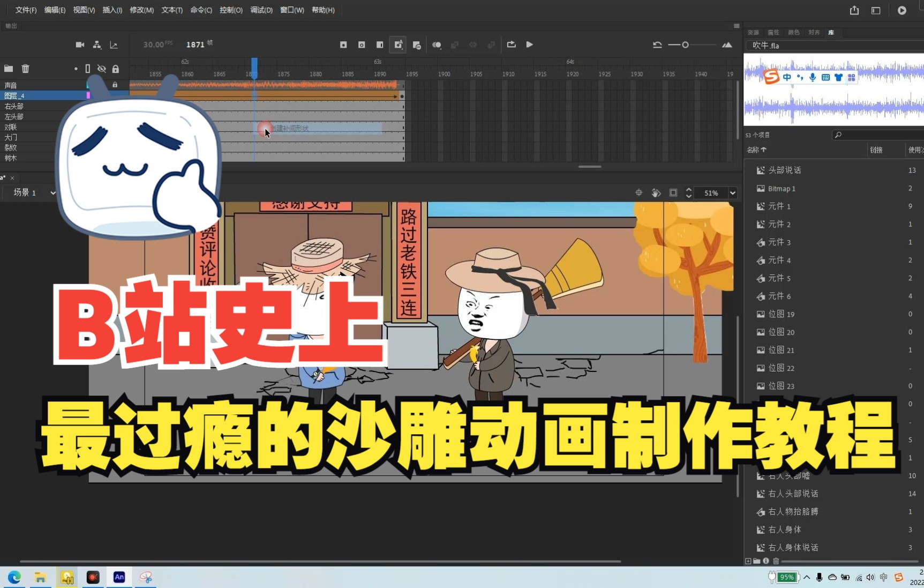Toggle hide all layers eye icon
The height and width of the screenshot is (588, 924).
[x=101, y=69]
